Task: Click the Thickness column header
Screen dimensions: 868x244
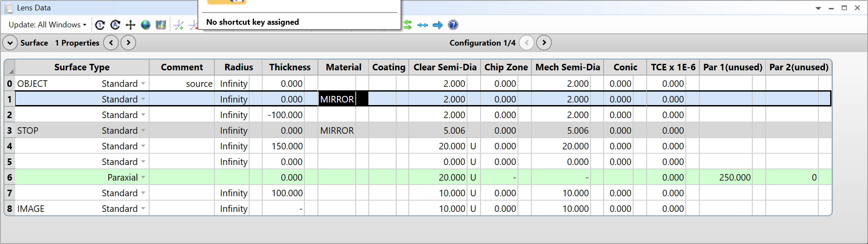Action: coord(290,67)
